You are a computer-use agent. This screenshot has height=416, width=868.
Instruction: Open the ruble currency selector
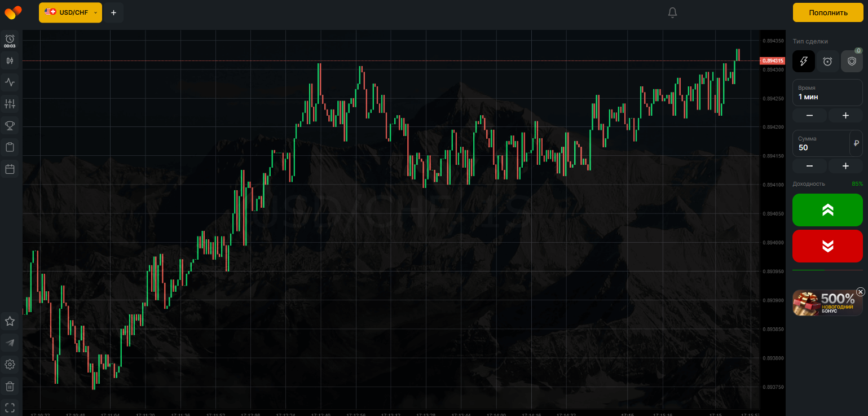click(856, 143)
